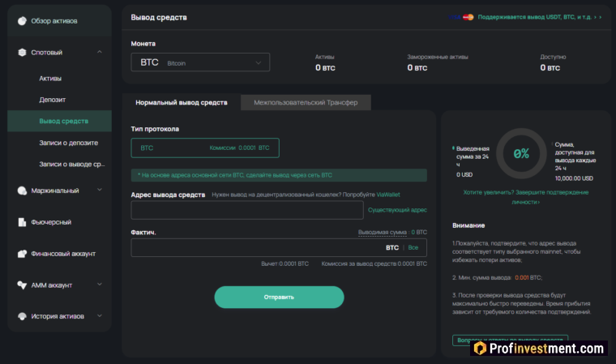
Task: Switch to Нормальный вывод средств tab
Action: coord(181,102)
